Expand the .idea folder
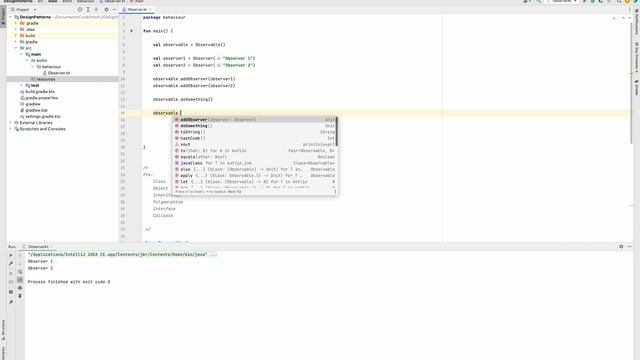Screen dimensions: 640x360 click(16, 29)
